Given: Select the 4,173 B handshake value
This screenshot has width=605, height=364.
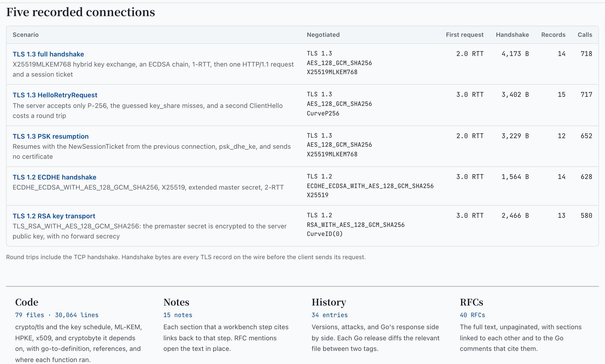Looking at the screenshot, I should pyautogui.click(x=515, y=54).
